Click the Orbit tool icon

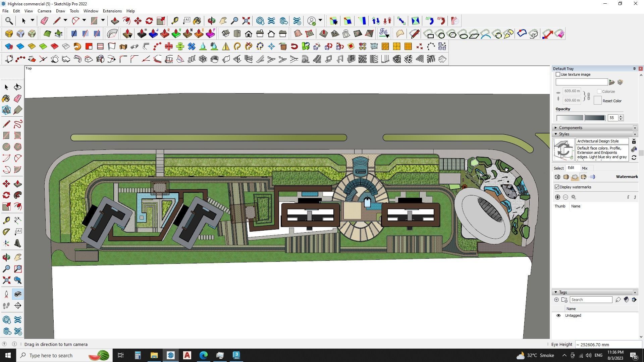[6, 257]
